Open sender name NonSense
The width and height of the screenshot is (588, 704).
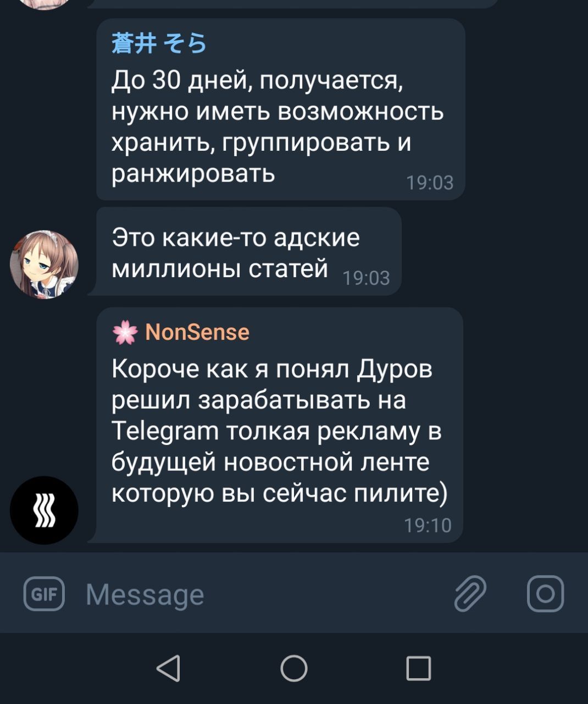[x=197, y=332]
